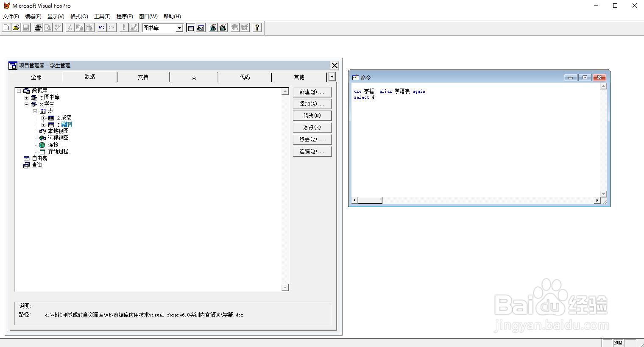The width and height of the screenshot is (644, 347).
Task: Open the 工具(T) menu
Action: coord(102,17)
